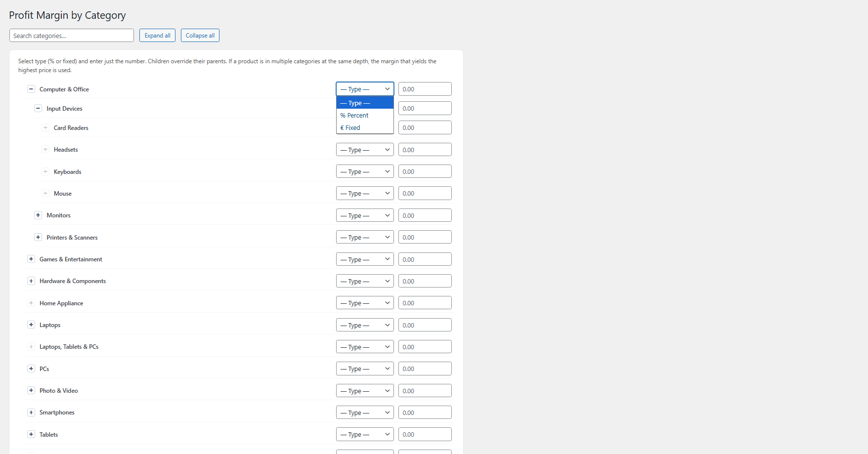Viewport: 868px width, 454px height.
Task: Expand the Photo & Video category
Action: click(x=31, y=391)
